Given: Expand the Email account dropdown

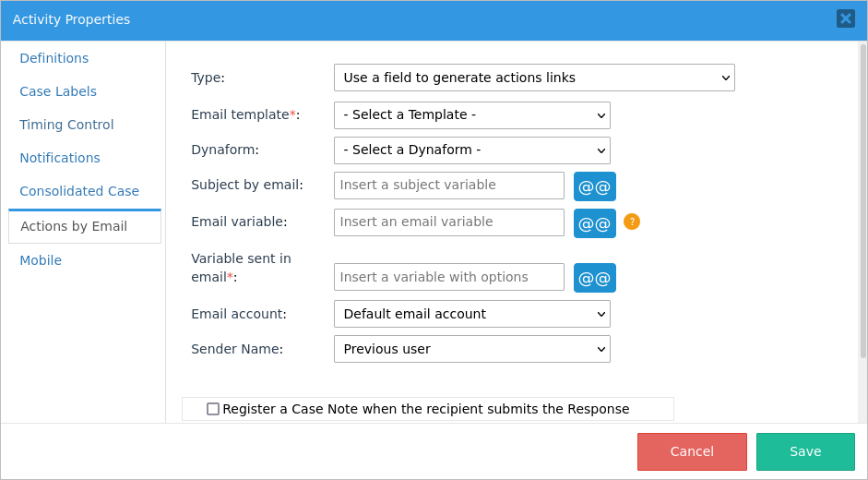Looking at the screenshot, I should pos(471,314).
